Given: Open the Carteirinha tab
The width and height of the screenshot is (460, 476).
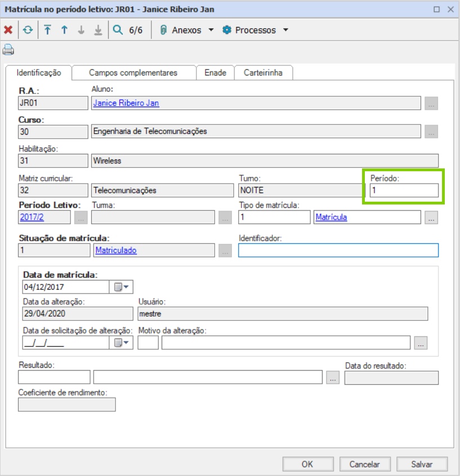Looking at the screenshot, I should (263, 73).
